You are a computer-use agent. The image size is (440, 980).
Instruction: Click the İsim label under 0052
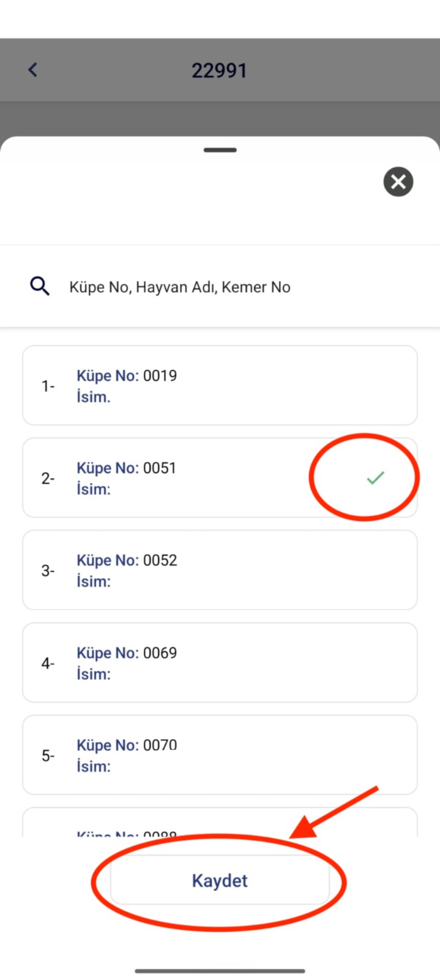point(94,581)
